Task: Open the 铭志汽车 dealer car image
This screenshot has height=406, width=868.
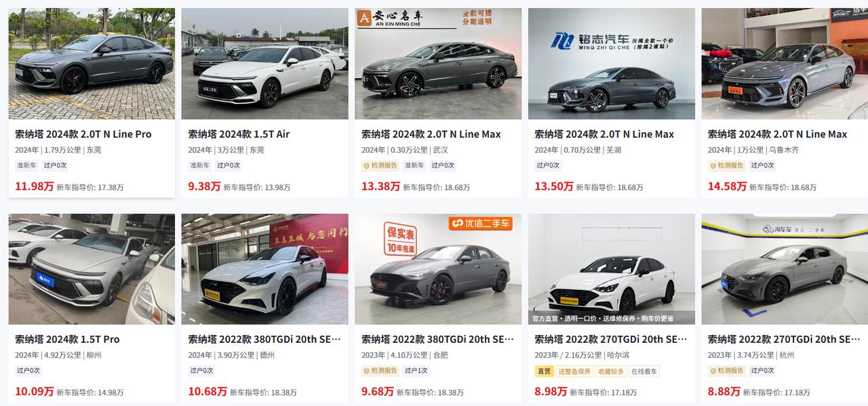Action: [612, 64]
